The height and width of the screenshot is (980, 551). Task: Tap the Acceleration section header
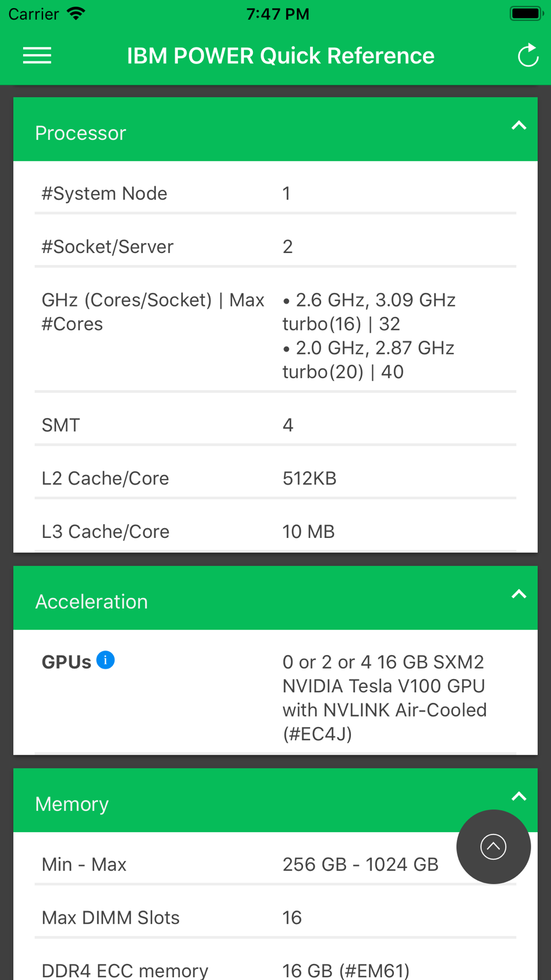(275, 598)
